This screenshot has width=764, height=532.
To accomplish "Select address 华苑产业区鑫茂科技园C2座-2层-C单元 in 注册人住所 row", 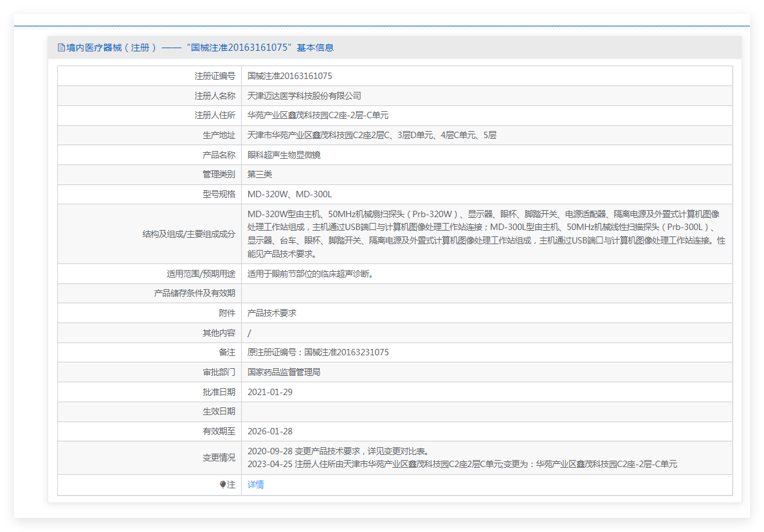I will pos(318,116).
